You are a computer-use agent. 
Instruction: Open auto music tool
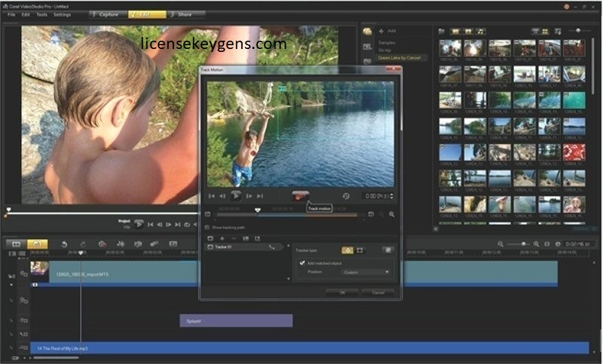[138, 244]
